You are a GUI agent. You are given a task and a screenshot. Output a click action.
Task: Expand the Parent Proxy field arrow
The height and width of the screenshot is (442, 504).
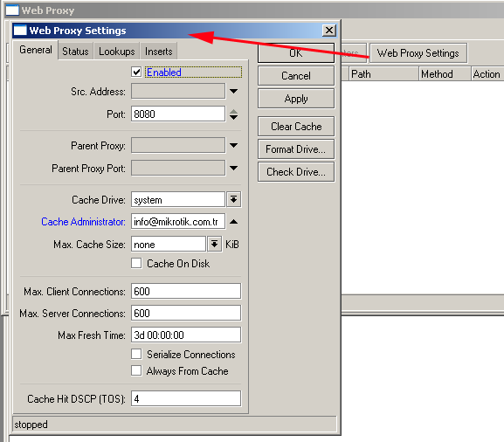(x=234, y=145)
